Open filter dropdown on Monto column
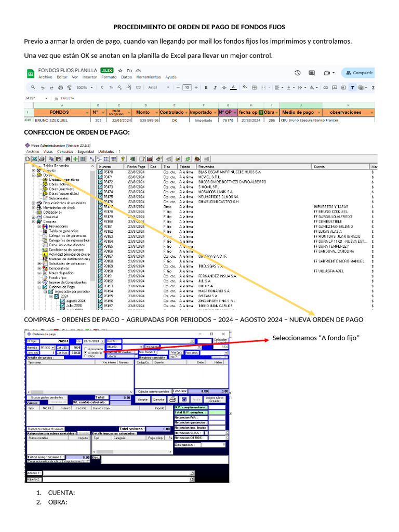The image size is (399, 532). point(156,112)
